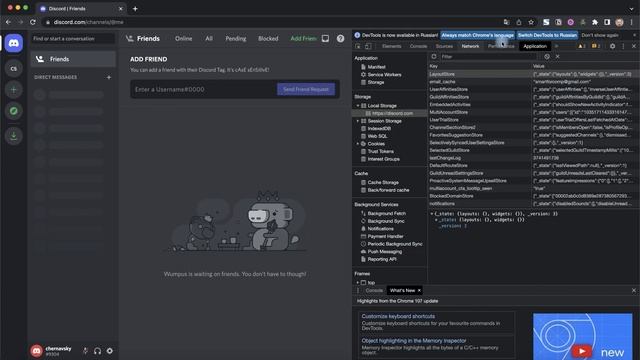The width and height of the screenshot is (640, 360).
Task: Open DevTools settings gear
Action: tap(612, 47)
